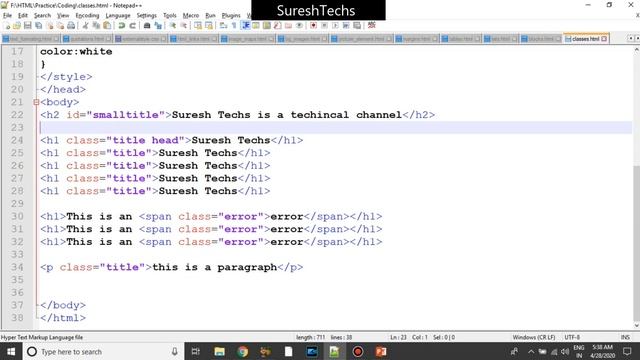
Task: Click the Copy toolbar icon
Action: coord(96,26)
